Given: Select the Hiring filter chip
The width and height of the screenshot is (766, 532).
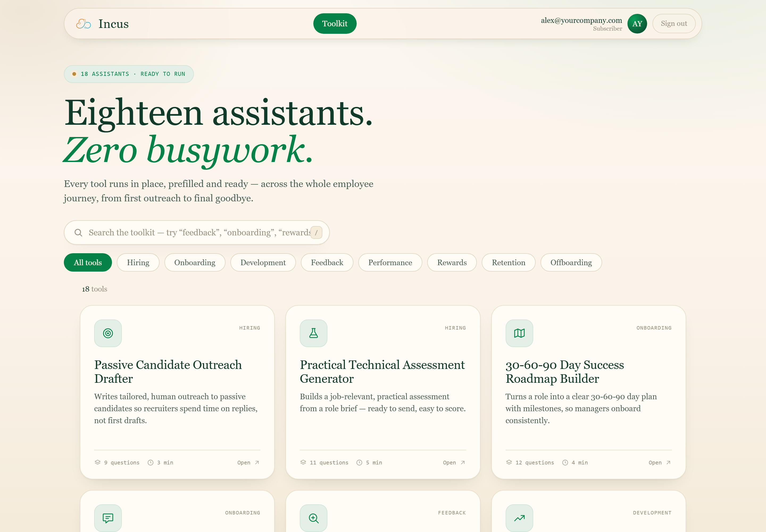Looking at the screenshot, I should 138,262.
